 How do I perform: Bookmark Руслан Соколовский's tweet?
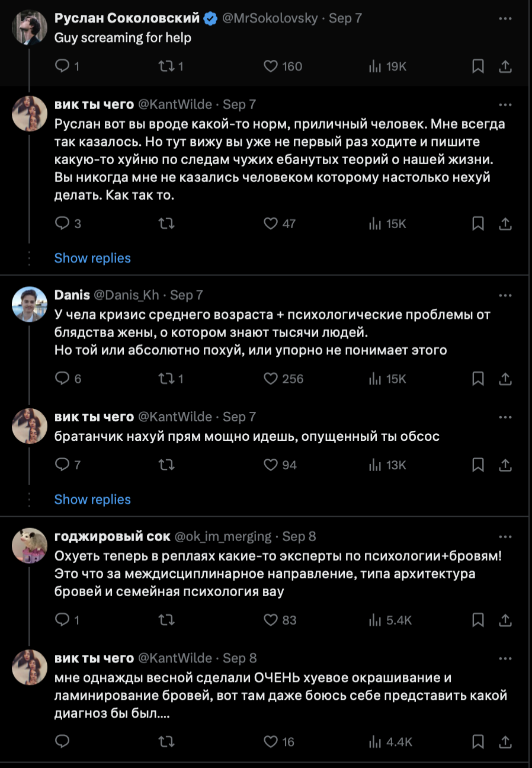[478, 66]
